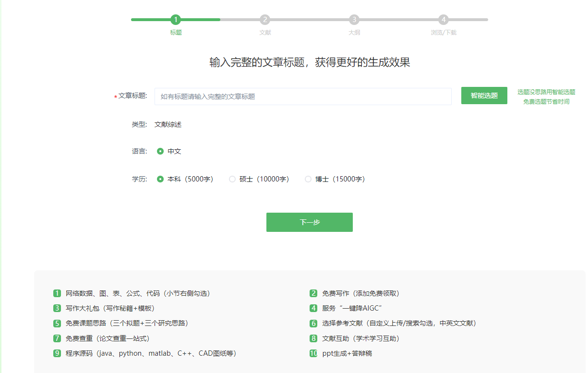Click step 4 circle 浏览/下载
The image size is (588, 373).
click(444, 20)
